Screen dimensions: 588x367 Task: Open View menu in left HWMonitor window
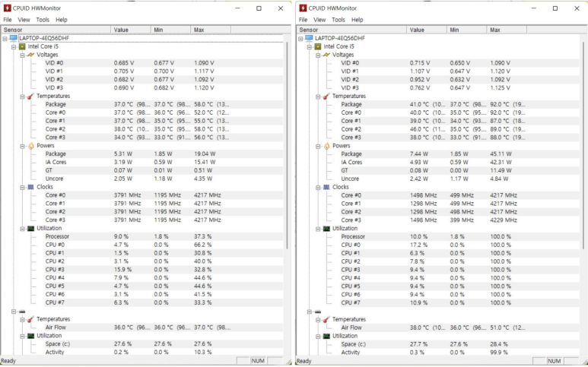24,20
